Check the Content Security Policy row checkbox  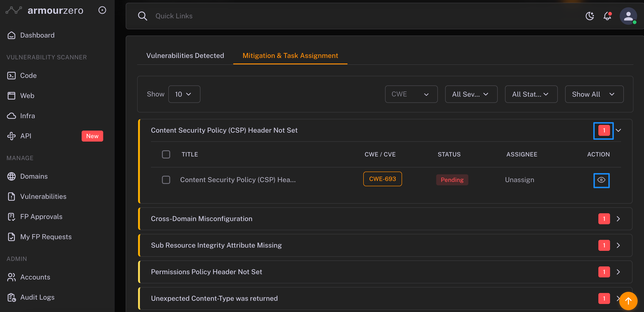point(166,180)
